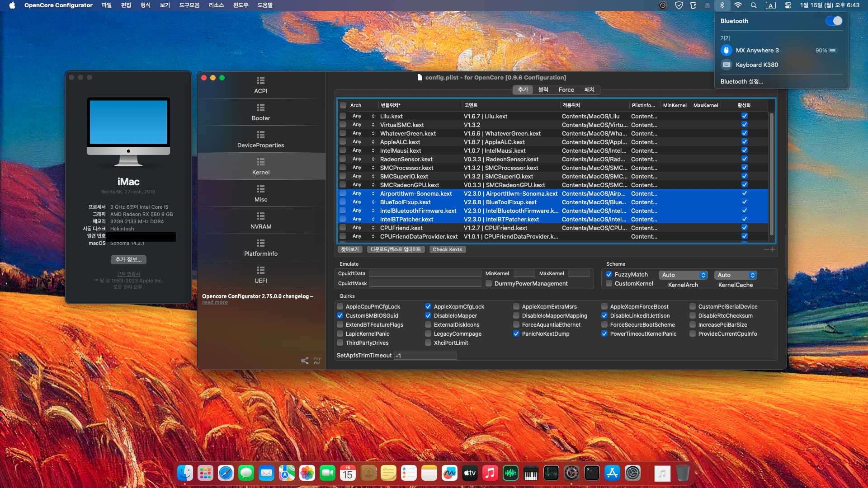Enable DummyPowerManagement checkbox
This screenshot has width=868, height=488.
click(x=489, y=283)
